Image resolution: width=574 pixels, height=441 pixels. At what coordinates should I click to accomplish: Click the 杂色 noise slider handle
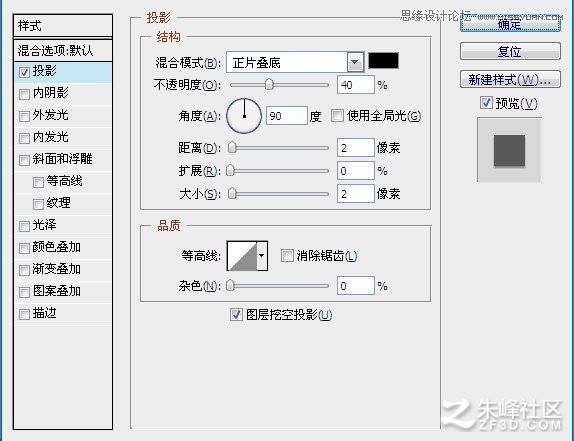(230, 285)
